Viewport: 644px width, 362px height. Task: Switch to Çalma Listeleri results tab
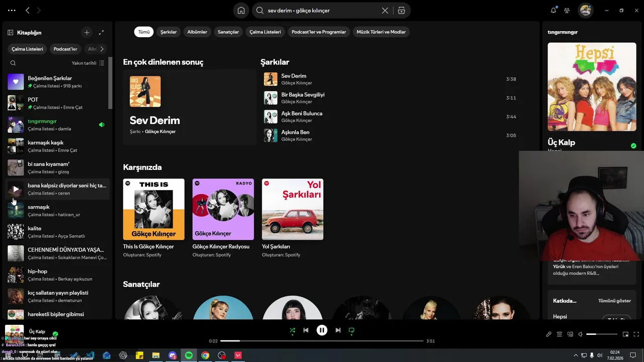click(x=265, y=32)
